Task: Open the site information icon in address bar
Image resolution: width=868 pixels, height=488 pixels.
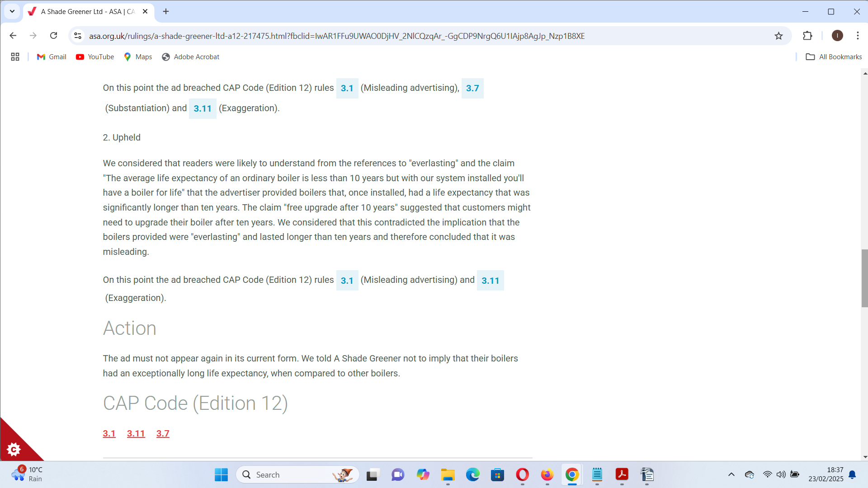Action: coord(78,36)
